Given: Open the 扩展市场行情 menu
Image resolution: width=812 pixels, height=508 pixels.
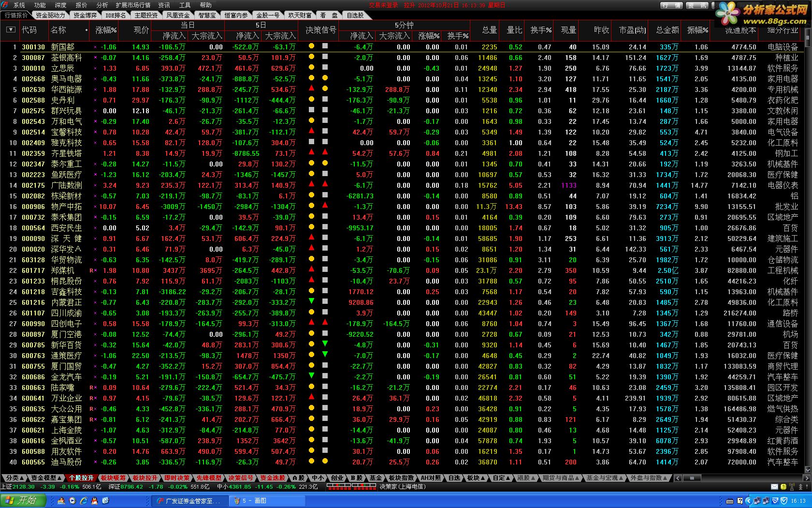Looking at the screenshot, I should point(133,5).
